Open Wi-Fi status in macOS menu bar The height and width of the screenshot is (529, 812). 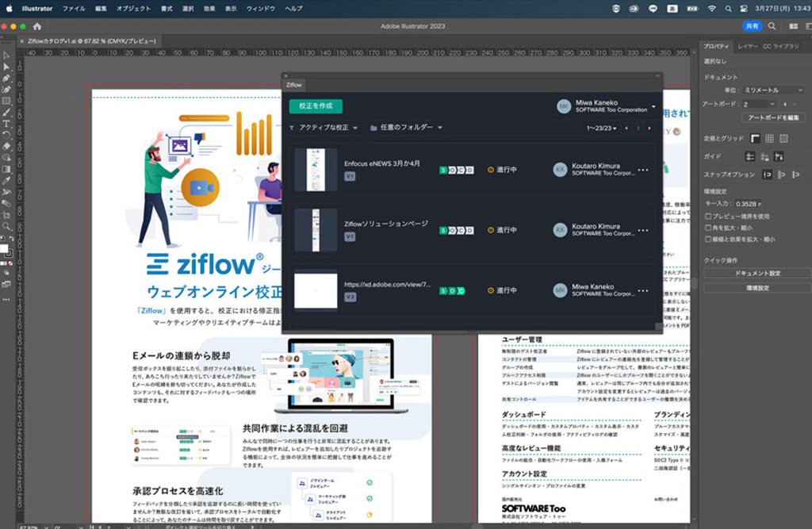pos(712,9)
